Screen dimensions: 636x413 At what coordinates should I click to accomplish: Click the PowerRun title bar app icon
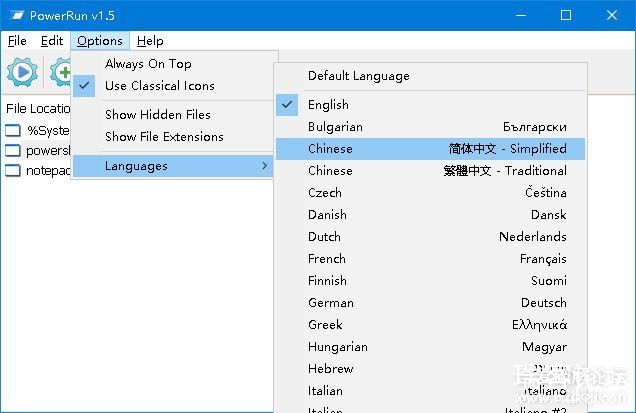coord(15,15)
